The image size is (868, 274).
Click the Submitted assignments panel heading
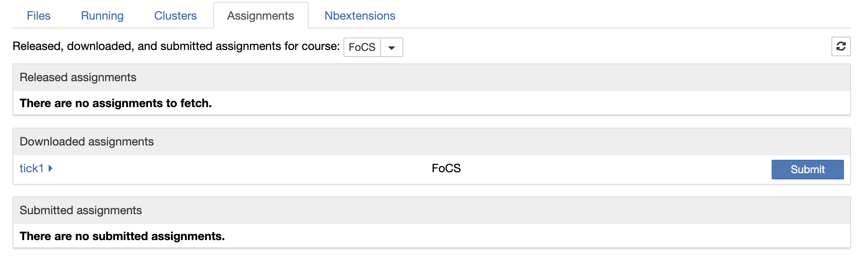(x=81, y=210)
